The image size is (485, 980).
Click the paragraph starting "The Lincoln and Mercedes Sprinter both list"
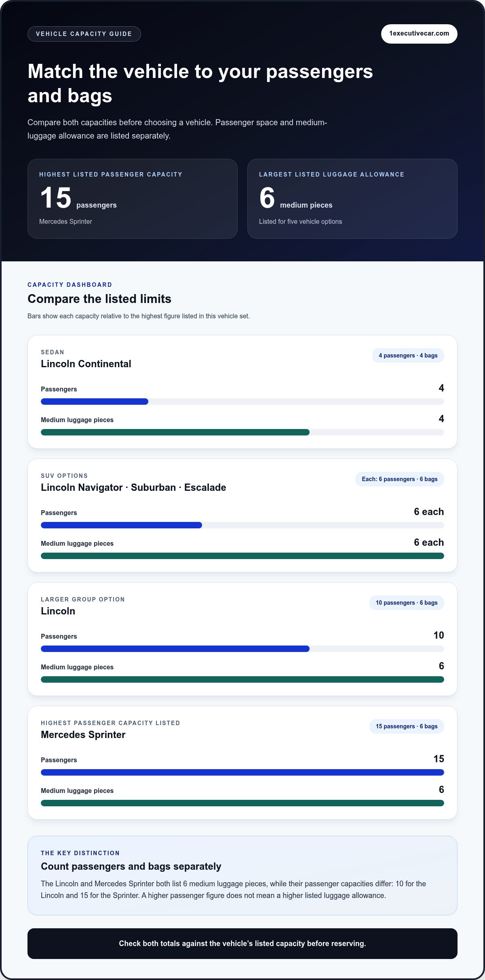coord(234,890)
